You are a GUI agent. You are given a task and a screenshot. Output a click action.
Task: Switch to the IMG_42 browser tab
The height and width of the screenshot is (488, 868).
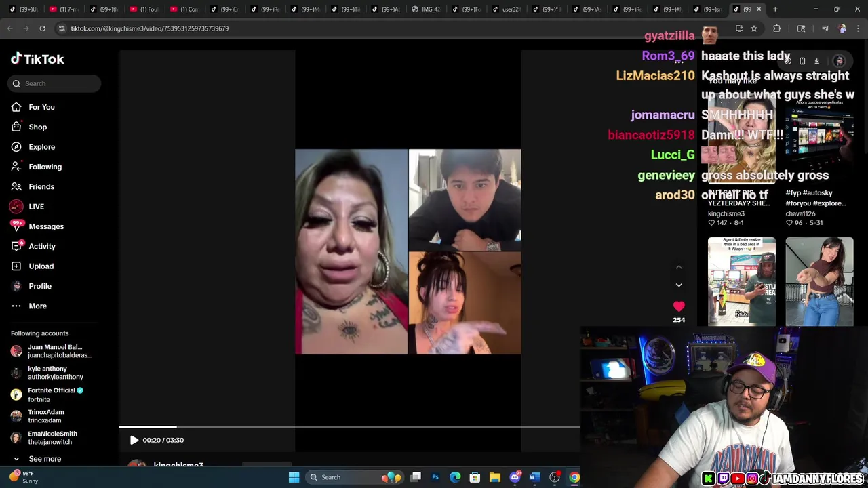pos(430,9)
